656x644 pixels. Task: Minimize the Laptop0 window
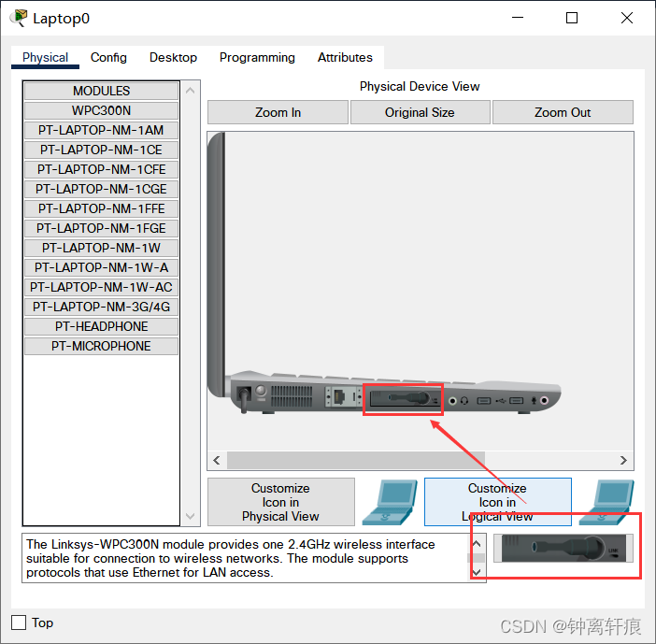coord(518,18)
